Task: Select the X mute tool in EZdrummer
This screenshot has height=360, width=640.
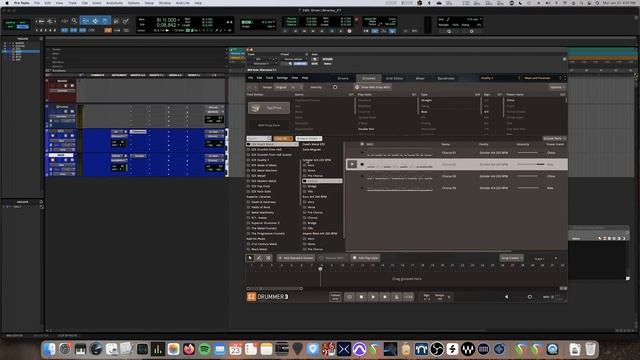Action: [x=268, y=258]
